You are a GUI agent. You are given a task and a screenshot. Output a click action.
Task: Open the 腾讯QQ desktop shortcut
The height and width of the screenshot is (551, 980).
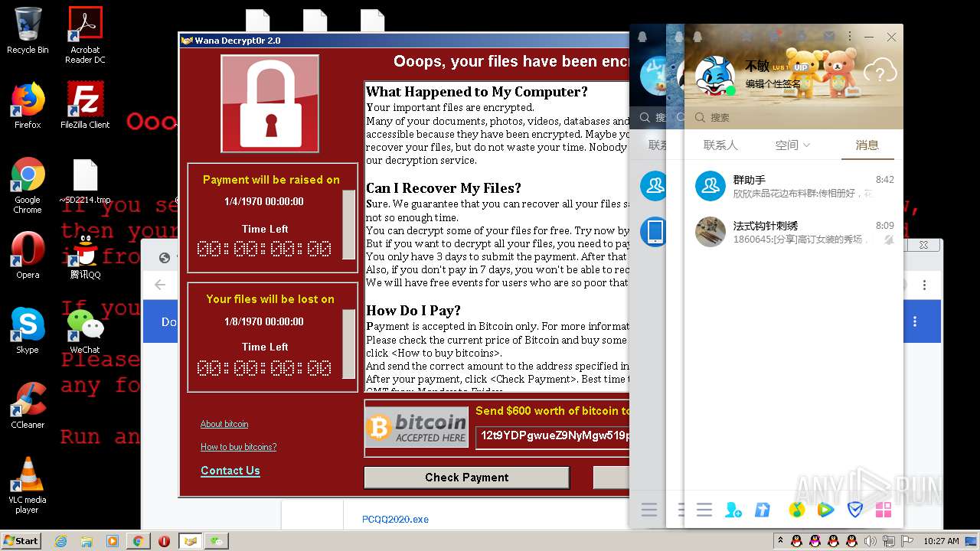pyautogui.click(x=85, y=256)
